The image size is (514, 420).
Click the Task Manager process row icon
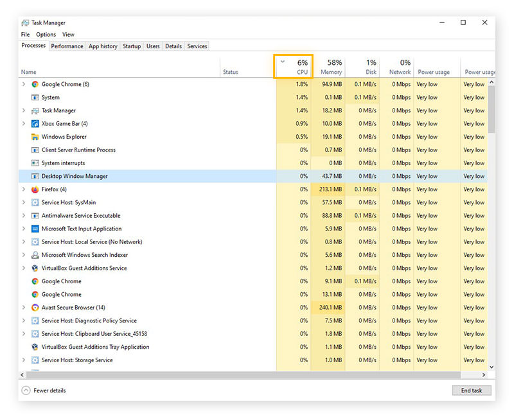click(x=35, y=110)
